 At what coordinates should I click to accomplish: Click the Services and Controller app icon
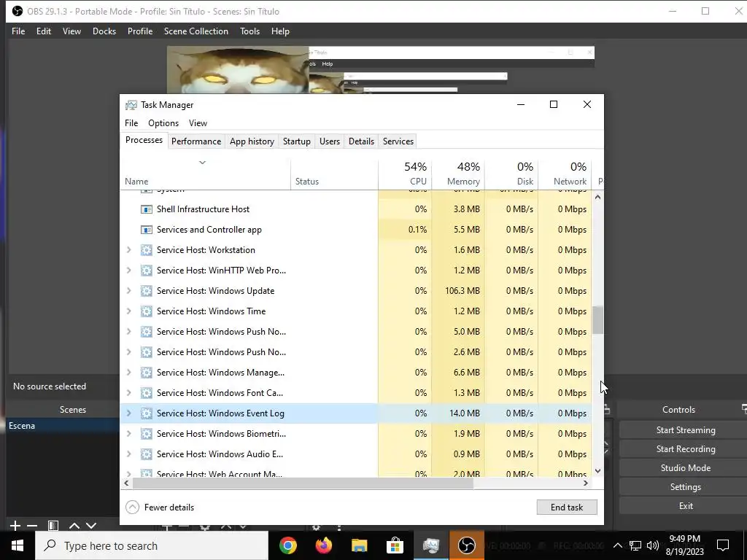click(x=146, y=230)
